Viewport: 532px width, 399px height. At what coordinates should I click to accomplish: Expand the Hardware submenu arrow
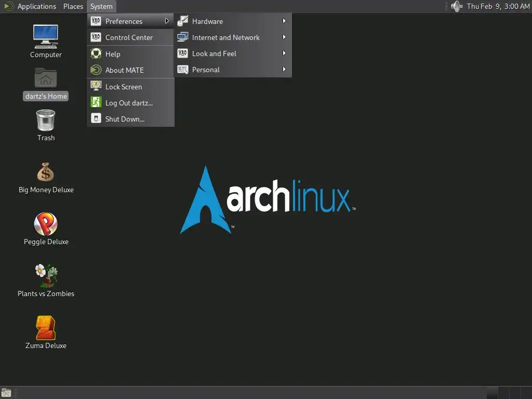pyautogui.click(x=284, y=21)
